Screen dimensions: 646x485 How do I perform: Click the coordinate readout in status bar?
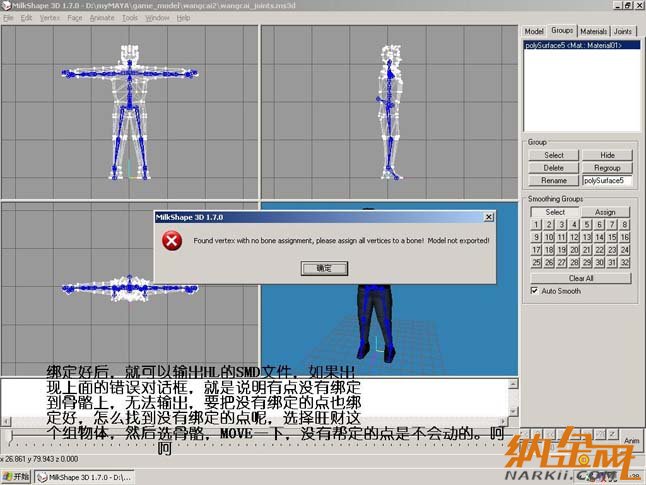click(x=40, y=459)
